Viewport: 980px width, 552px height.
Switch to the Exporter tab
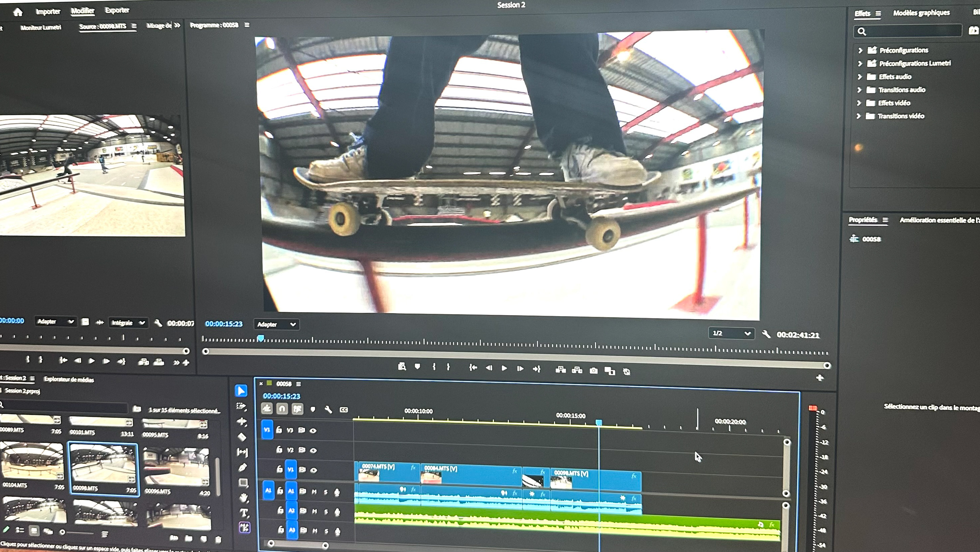pyautogui.click(x=117, y=10)
